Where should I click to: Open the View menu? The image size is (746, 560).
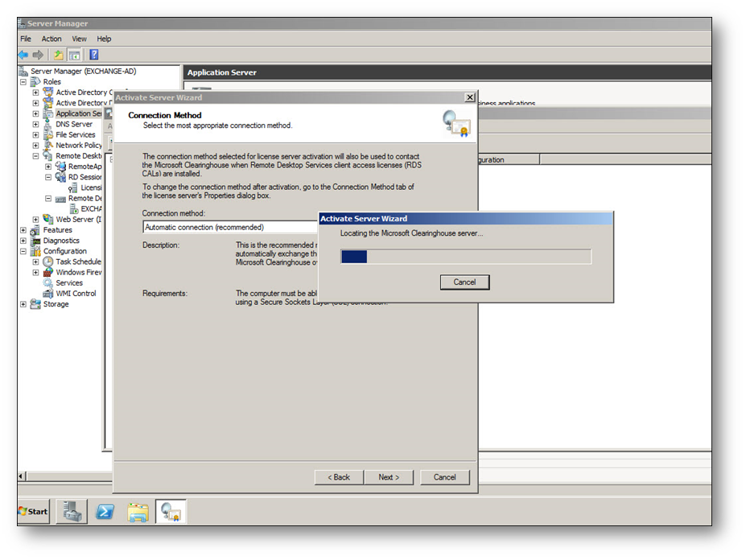pos(79,39)
